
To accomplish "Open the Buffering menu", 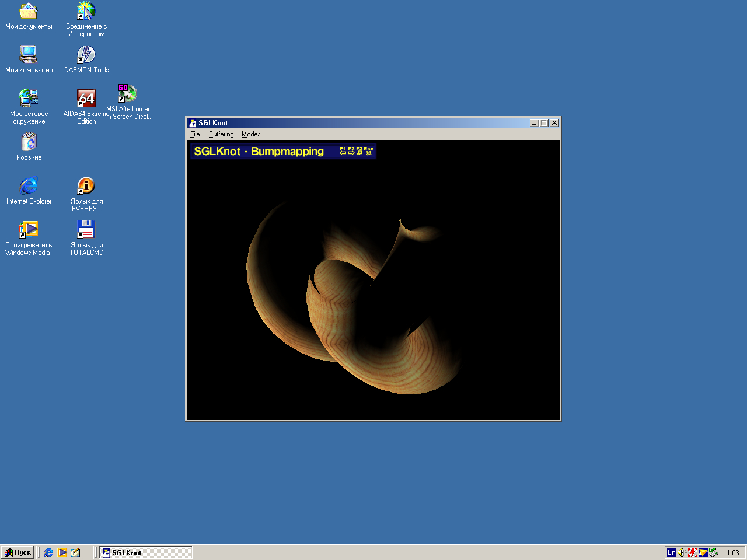I will (x=221, y=134).
